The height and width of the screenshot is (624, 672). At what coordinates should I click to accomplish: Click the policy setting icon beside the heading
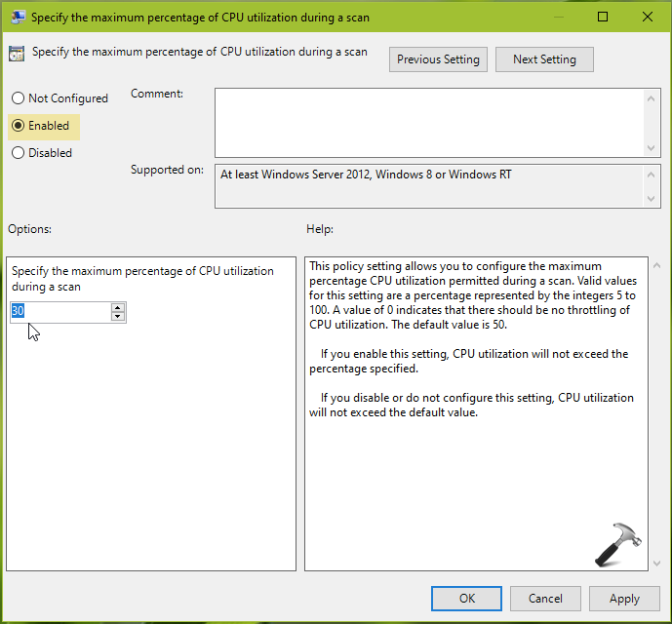17,54
